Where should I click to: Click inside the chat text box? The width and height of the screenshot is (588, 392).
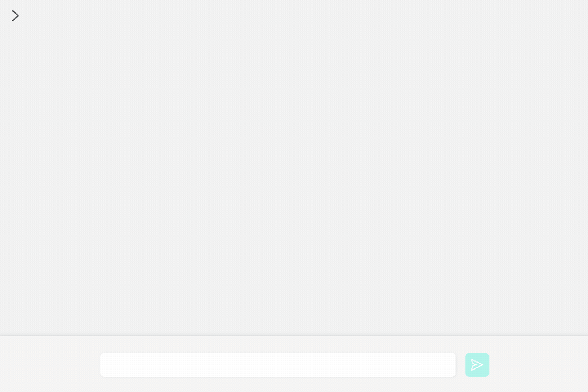[278, 365]
